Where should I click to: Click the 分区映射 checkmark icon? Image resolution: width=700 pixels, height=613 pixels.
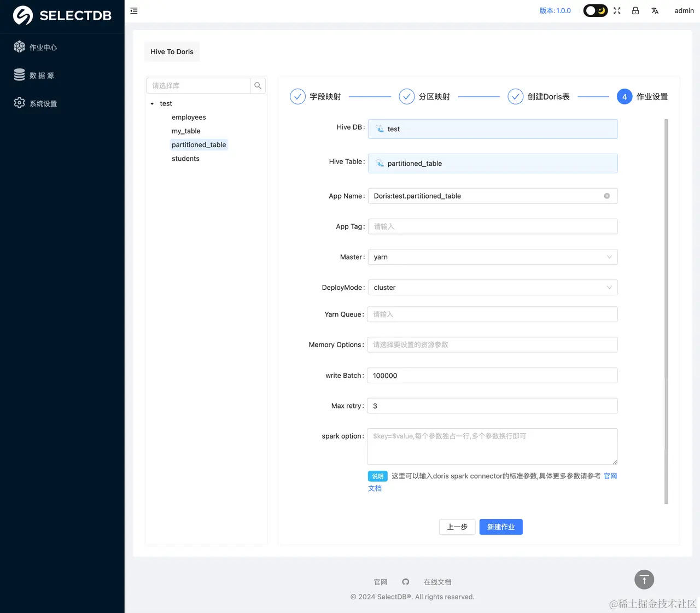coord(406,97)
